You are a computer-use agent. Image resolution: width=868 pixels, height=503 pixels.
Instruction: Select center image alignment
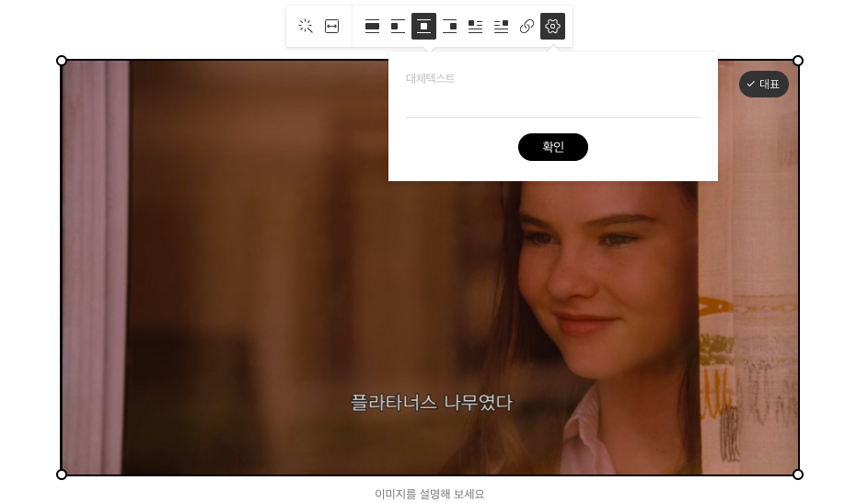click(423, 26)
